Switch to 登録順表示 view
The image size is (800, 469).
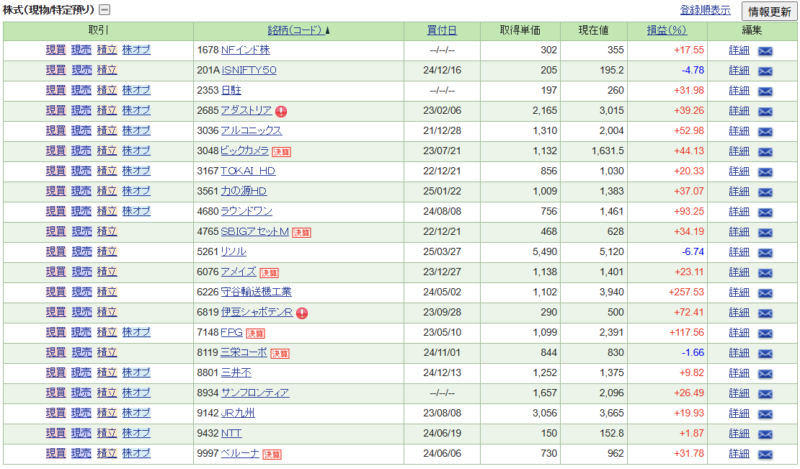coord(705,10)
